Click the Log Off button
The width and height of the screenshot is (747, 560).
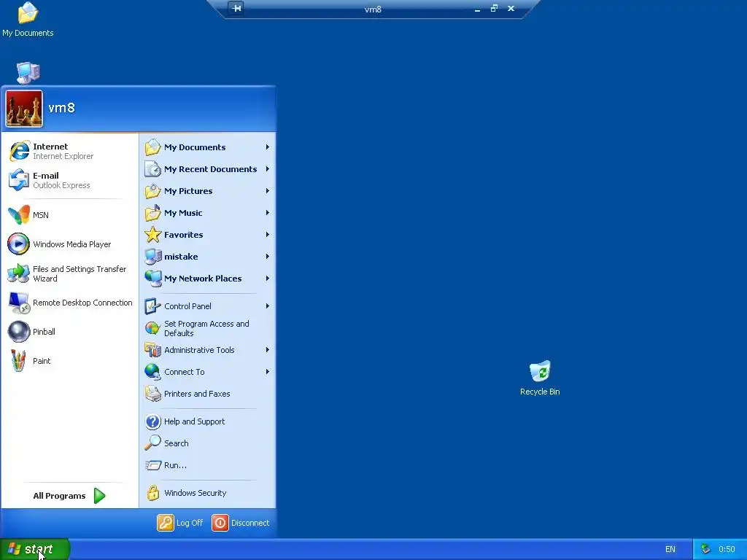pos(180,523)
